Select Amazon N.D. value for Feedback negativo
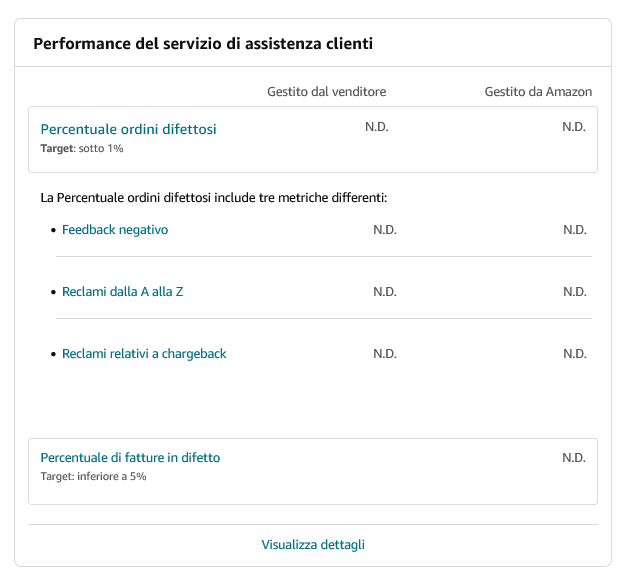This screenshot has width=625, height=580. click(x=575, y=230)
